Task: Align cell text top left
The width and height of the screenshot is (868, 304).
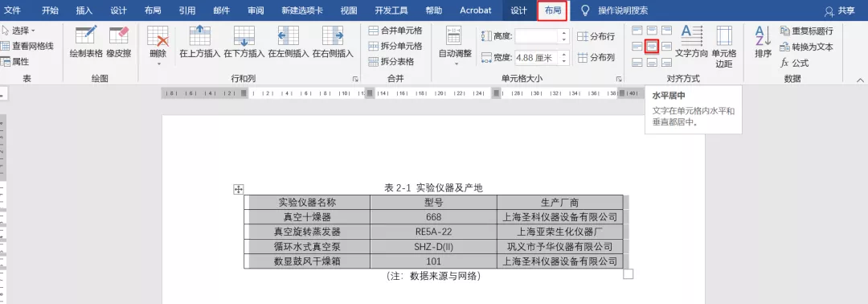Action: pyautogui.click(x=637, y=30)
